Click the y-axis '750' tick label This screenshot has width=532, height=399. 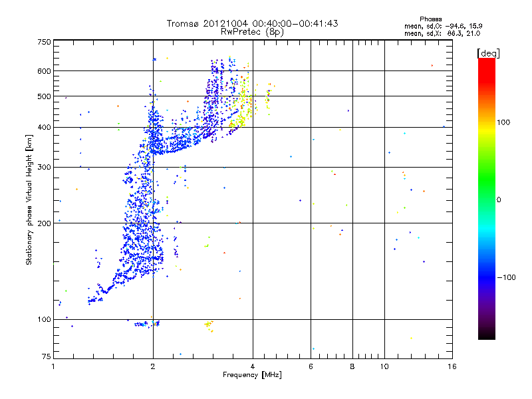(x=44, y=42)
